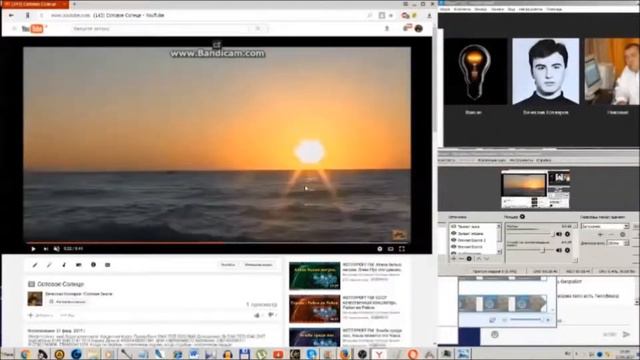Click Добавить в below the video
The width and height of the screenshot is (640, 360).
pyautogui.click(x=41, y=316)
